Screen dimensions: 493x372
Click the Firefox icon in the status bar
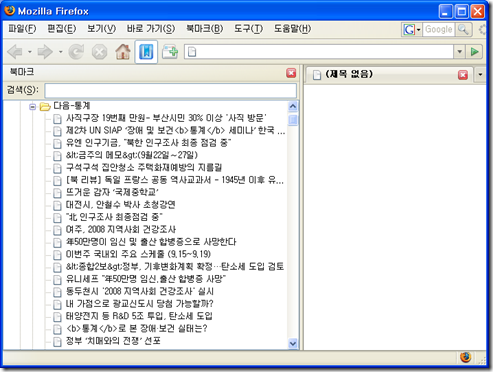coord(466,357)
